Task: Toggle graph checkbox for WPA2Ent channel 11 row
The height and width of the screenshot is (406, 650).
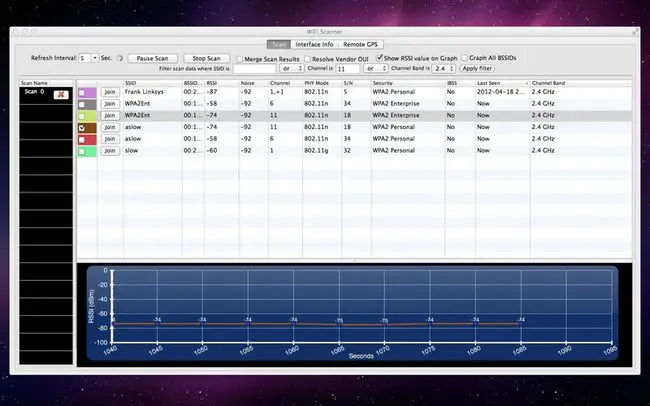Action: 82,116
